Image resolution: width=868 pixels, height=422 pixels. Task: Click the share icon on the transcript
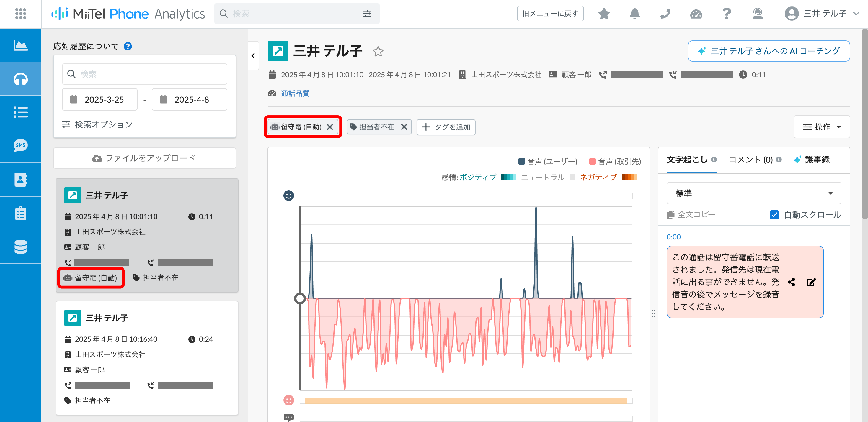point(792,282)
